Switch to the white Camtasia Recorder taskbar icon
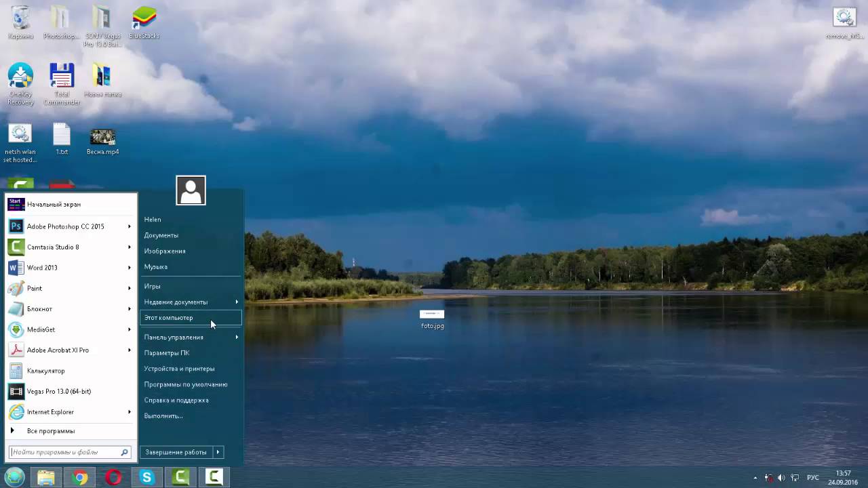The width and height of the screenshot is (868, 488). click(x=214, y=477)
